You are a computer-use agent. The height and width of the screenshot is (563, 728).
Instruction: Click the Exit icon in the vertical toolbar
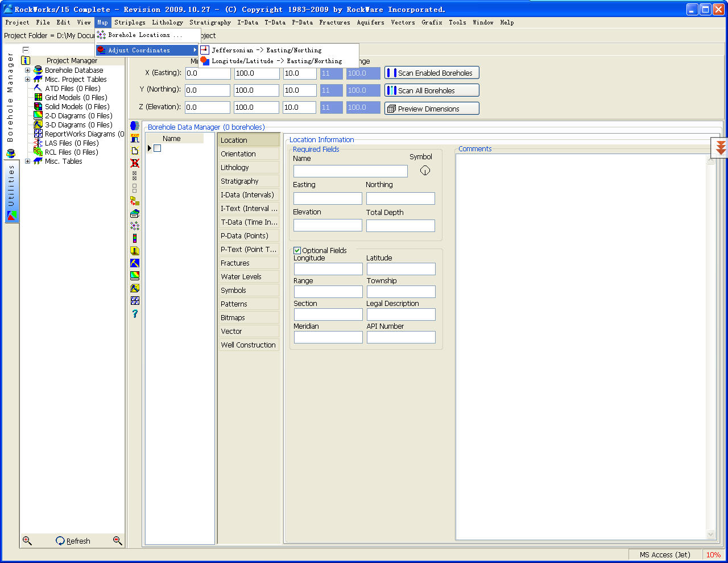(135, 138)
